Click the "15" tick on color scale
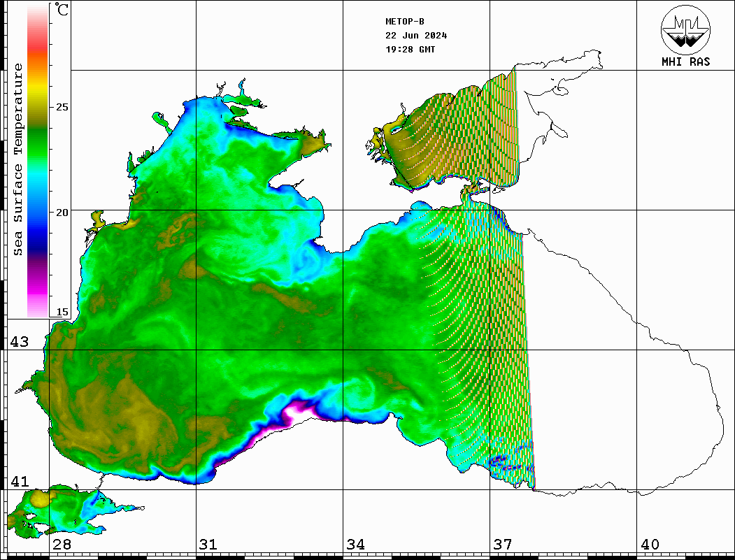Viewport: 735px width, 560px height. tap(62, 312)
